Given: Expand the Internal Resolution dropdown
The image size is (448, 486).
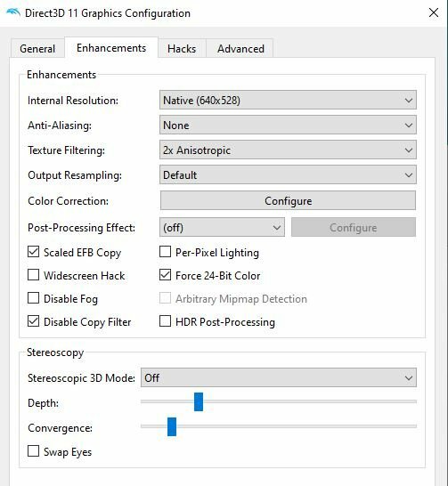Looking at the screenshot, I should coord(288,100).
